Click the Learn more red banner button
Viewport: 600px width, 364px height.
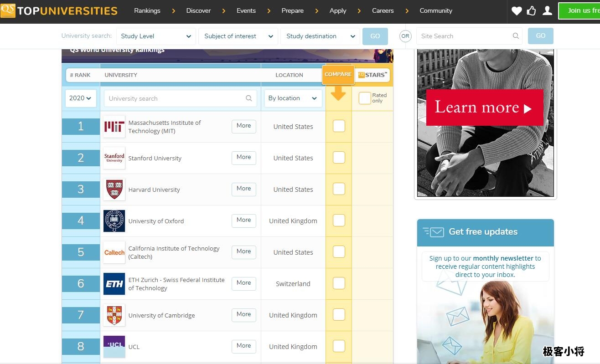tap(484, 108)
